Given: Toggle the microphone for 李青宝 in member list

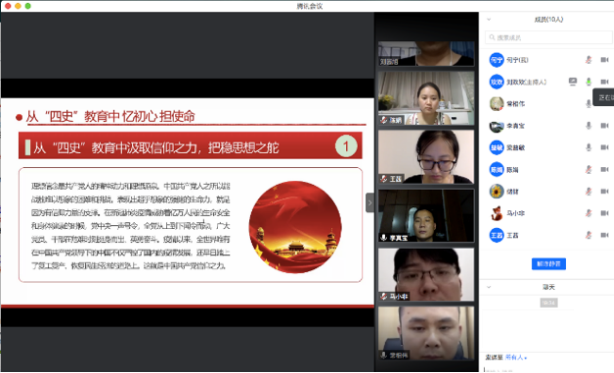Looking at the screenshot, I should tap(588, 125).
